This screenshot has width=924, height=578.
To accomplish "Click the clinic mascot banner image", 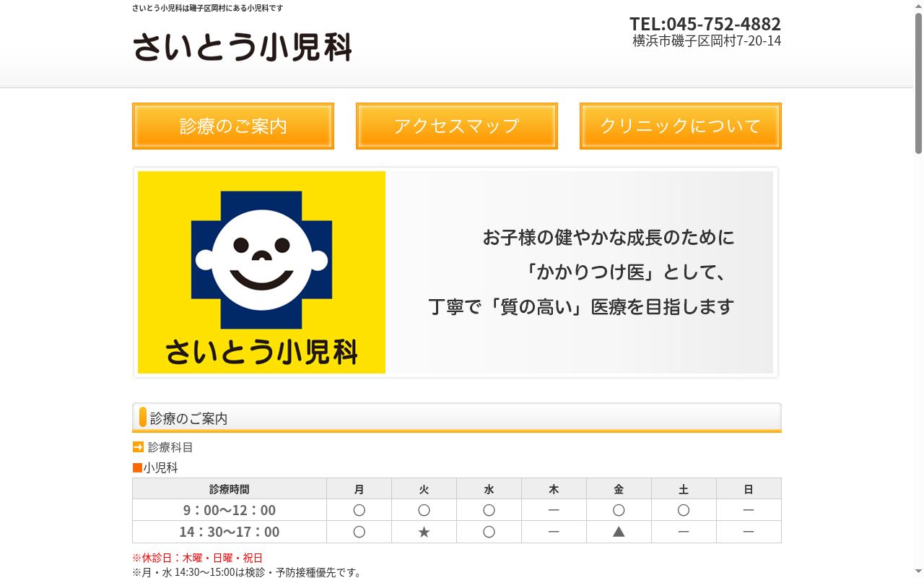I will [x=456, y=272].
